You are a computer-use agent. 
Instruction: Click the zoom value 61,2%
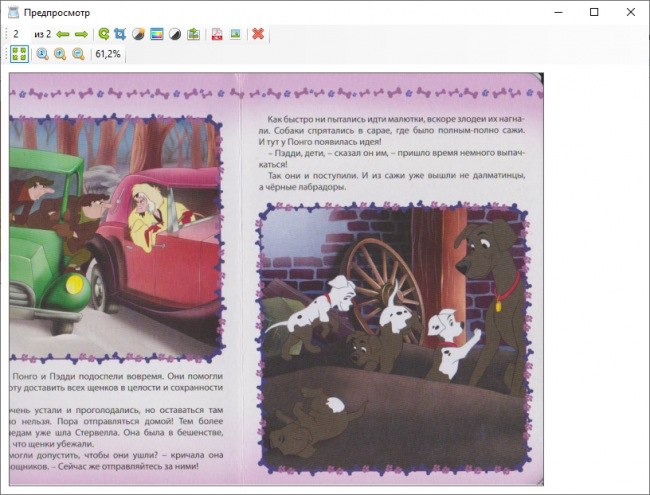(x=108, y=54)
